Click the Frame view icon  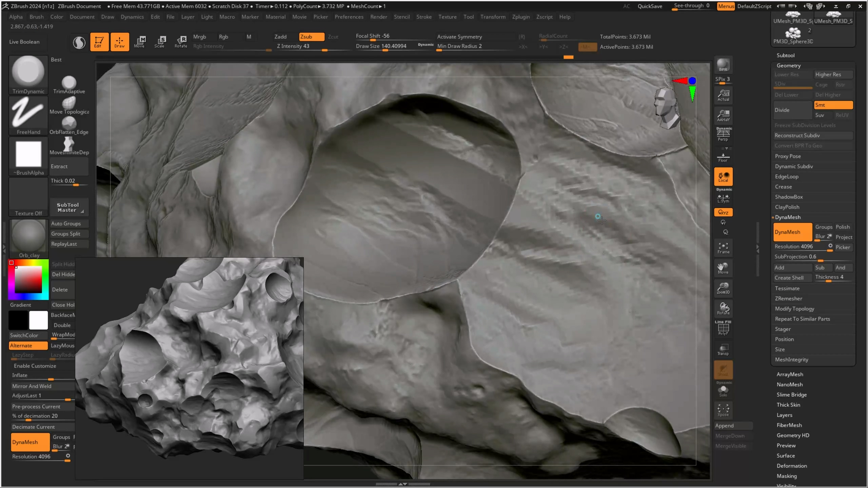pyautogui.click(x=723, y=248)
